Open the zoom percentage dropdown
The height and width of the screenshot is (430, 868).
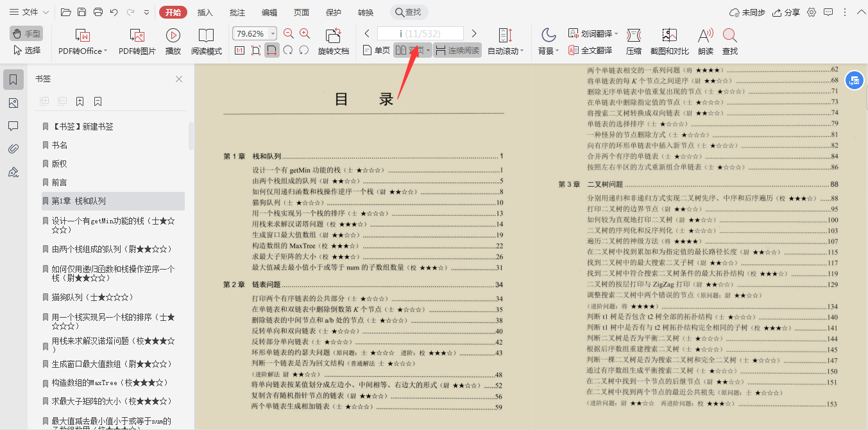[273, 31]
